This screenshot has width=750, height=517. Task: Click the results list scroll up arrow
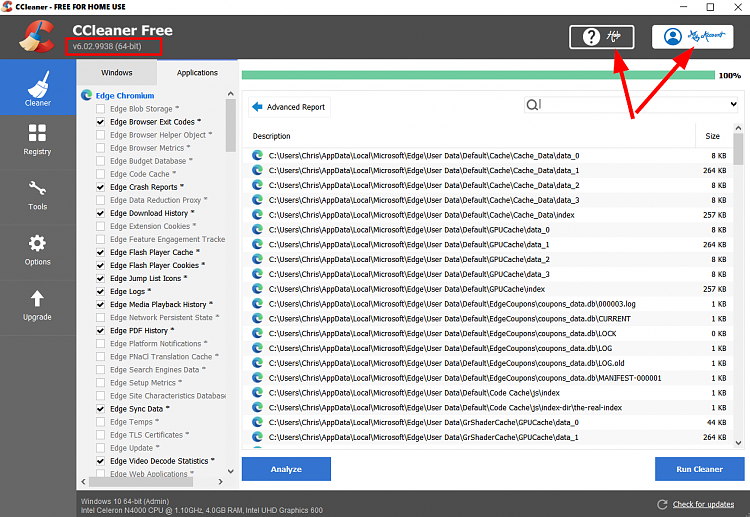pos(738,128)
